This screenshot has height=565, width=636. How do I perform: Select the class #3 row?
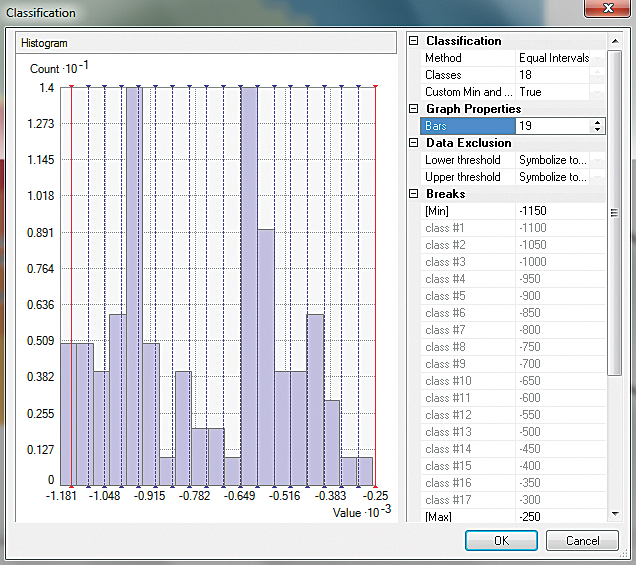point(513,262)
